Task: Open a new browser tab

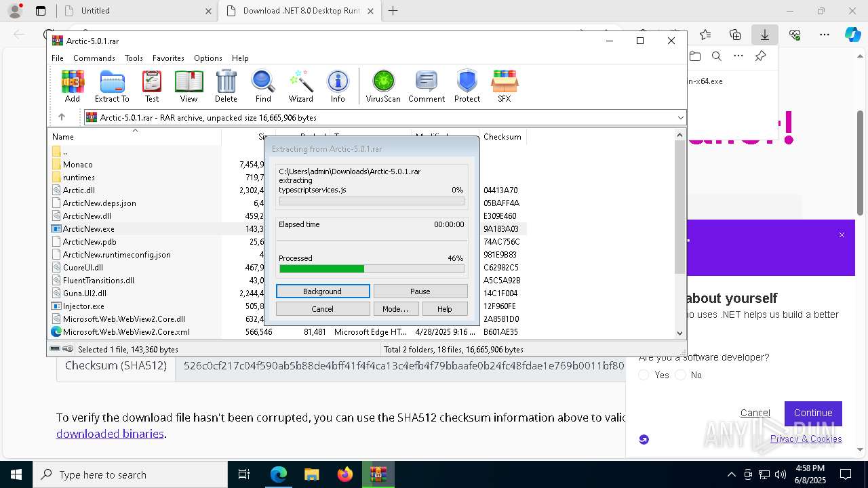Action: click(x=393, y=11)
